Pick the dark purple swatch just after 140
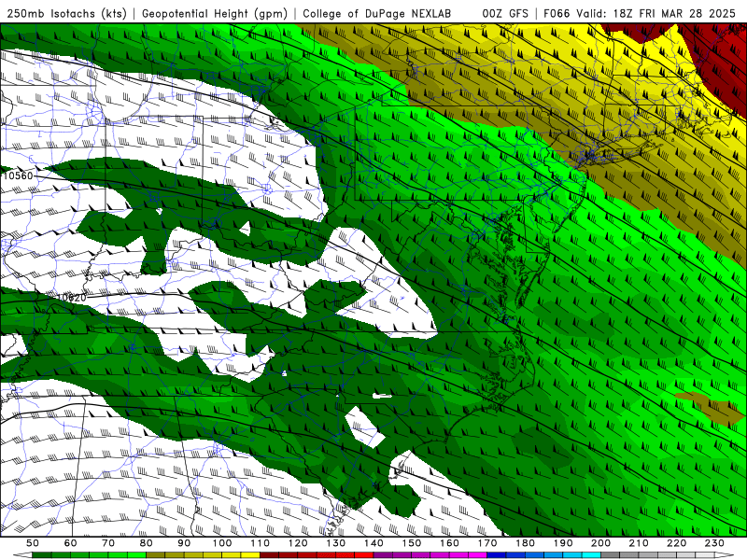Screen dimensions: 747x560 click(x=383, y=555)
